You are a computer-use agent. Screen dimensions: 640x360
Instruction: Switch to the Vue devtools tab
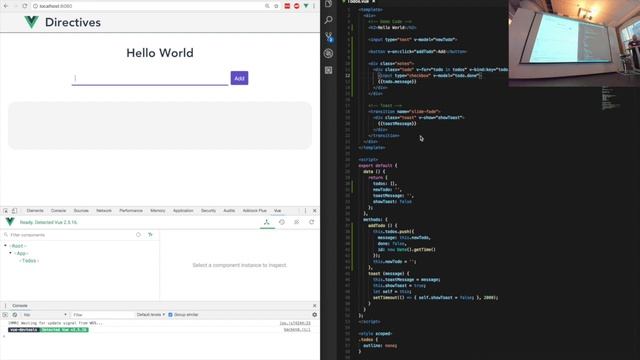(x=278, y=211)
